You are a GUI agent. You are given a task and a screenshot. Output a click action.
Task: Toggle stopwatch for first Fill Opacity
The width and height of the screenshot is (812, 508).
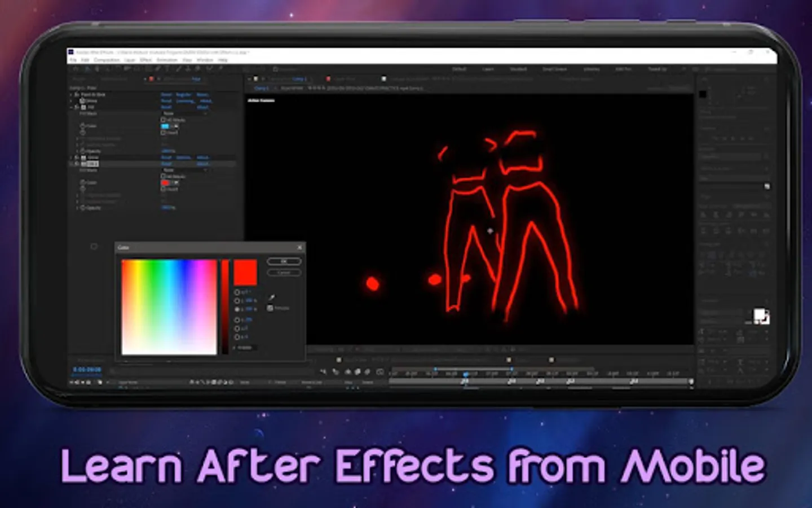point(83,151)
